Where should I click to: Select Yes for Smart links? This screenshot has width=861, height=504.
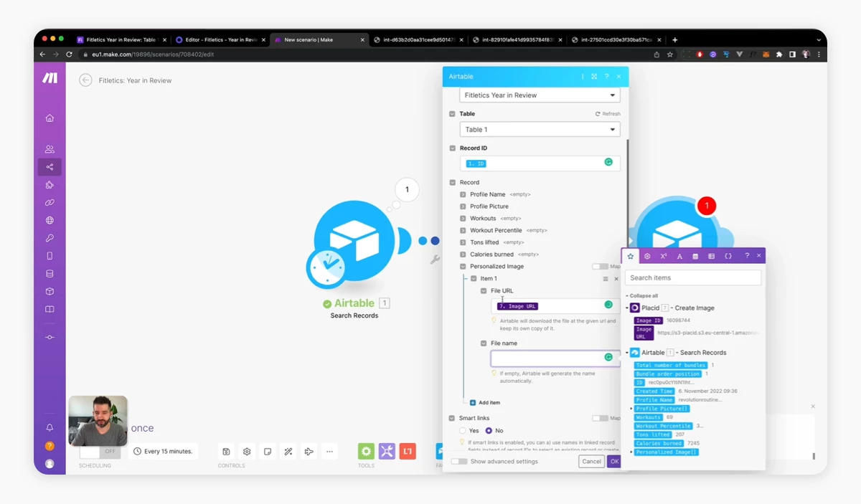pos(463,431)
